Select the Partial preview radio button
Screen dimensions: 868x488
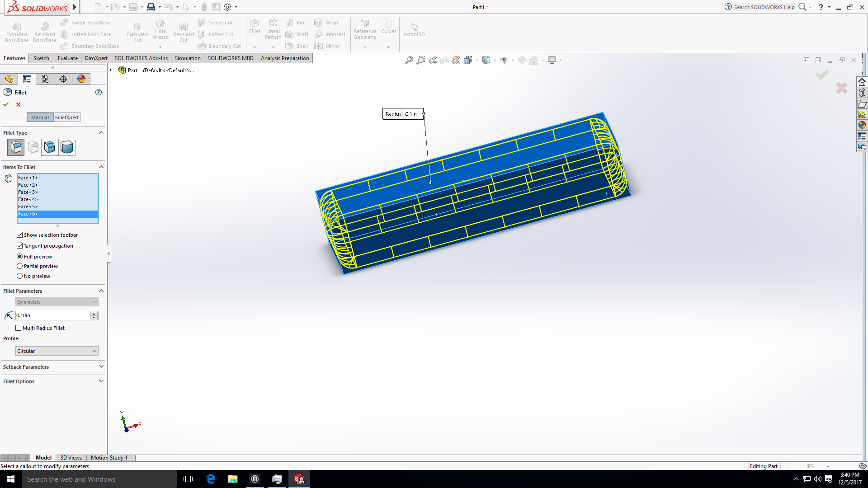(x=19, y=266)
